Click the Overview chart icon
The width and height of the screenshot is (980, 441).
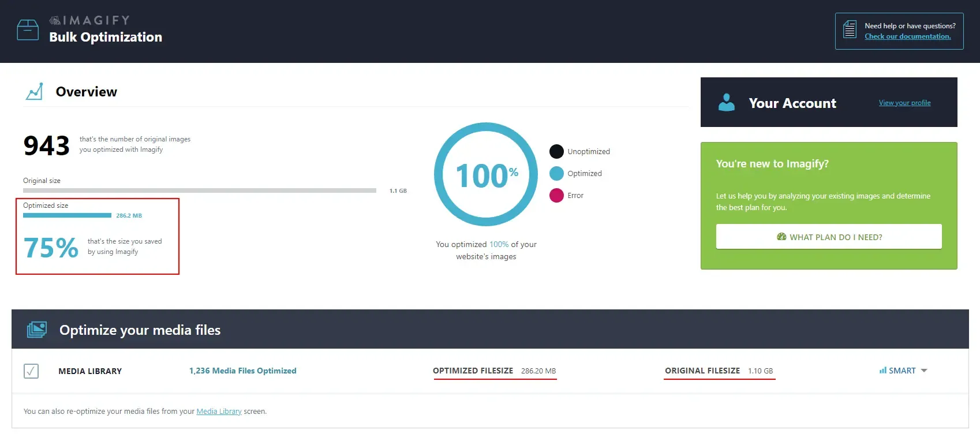[x=35, y=91]
